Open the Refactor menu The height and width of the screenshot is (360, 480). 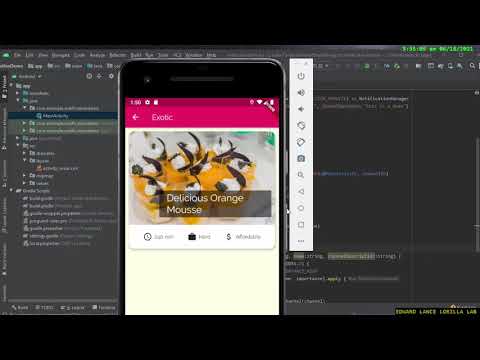coord(118,55)
